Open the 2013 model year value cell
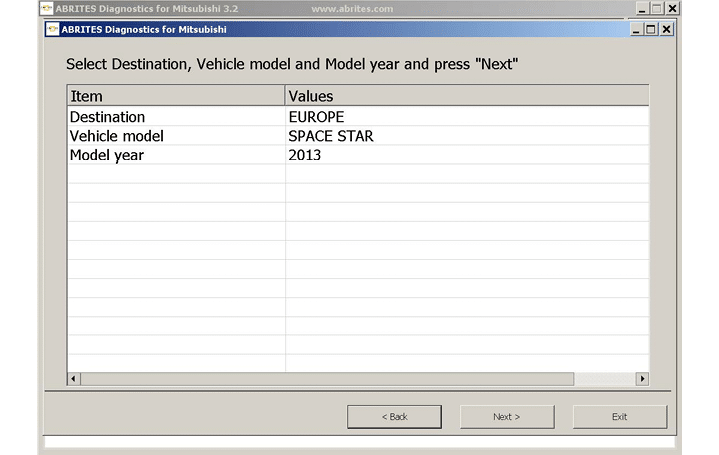719x455 pixels. pyautogui.click(x=305, y=155)
